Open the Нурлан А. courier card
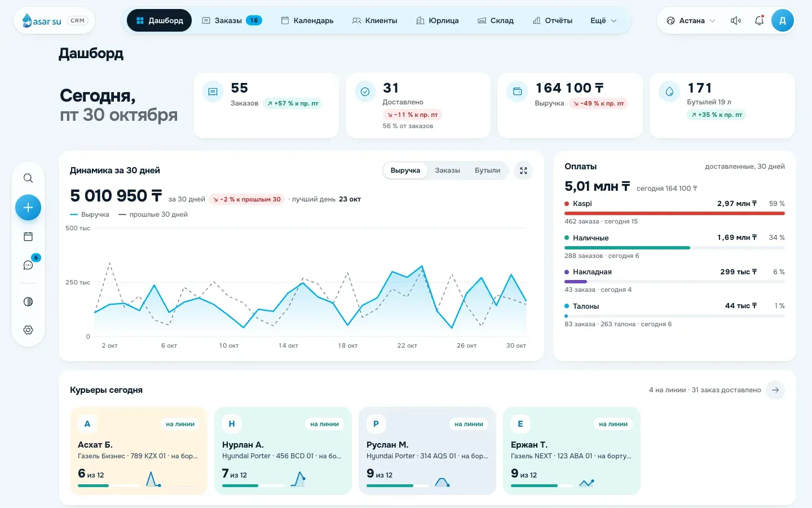812x508 pixels. tap(283, 451)
